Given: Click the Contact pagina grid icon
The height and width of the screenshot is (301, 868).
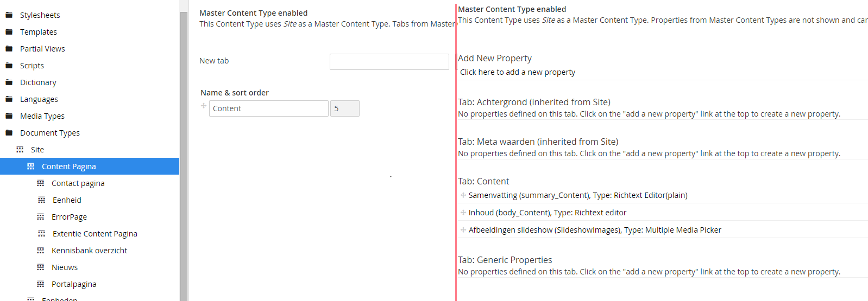Looking at the screenshot, I should point(41,183).
